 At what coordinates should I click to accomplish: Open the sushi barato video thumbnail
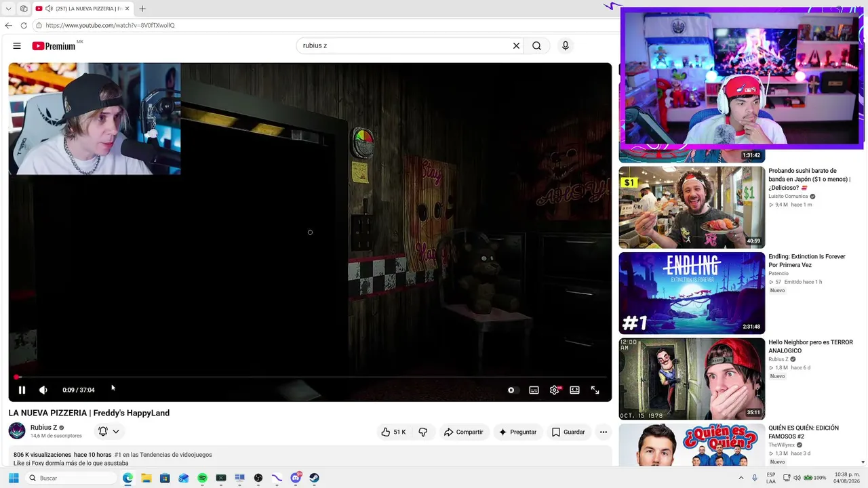[x=692, y=207]
